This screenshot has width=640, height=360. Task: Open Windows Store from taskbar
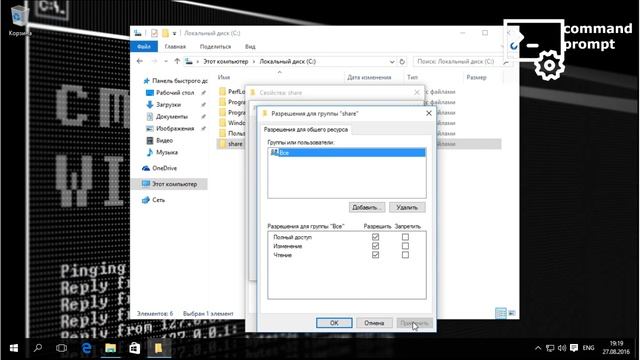click(x=134, y=348)
